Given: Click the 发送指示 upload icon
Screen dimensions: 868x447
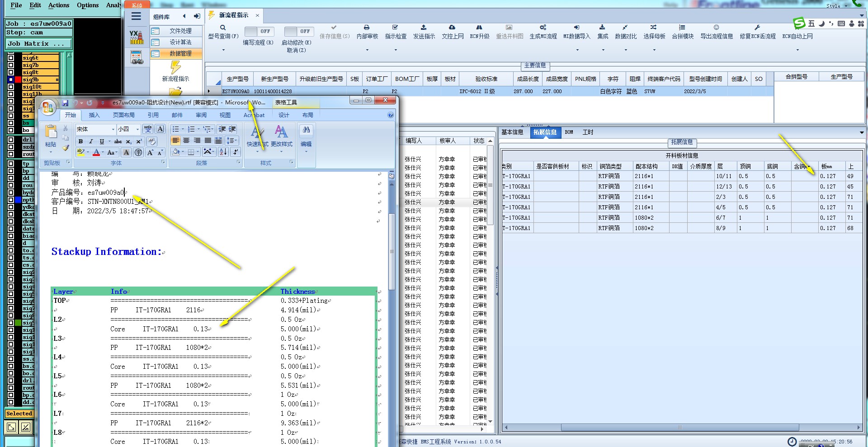Looking at the screenshot, I should click(424, 28).
